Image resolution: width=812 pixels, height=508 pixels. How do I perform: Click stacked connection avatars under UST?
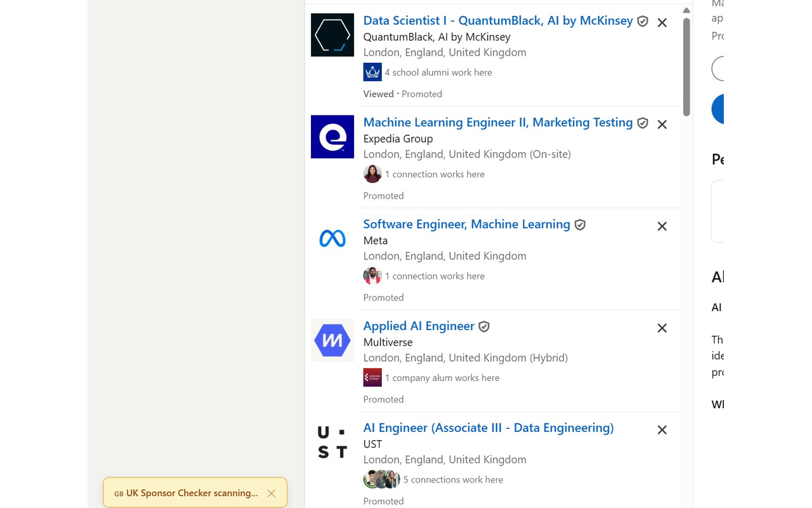pyautogui.click(x=382, y=479)
